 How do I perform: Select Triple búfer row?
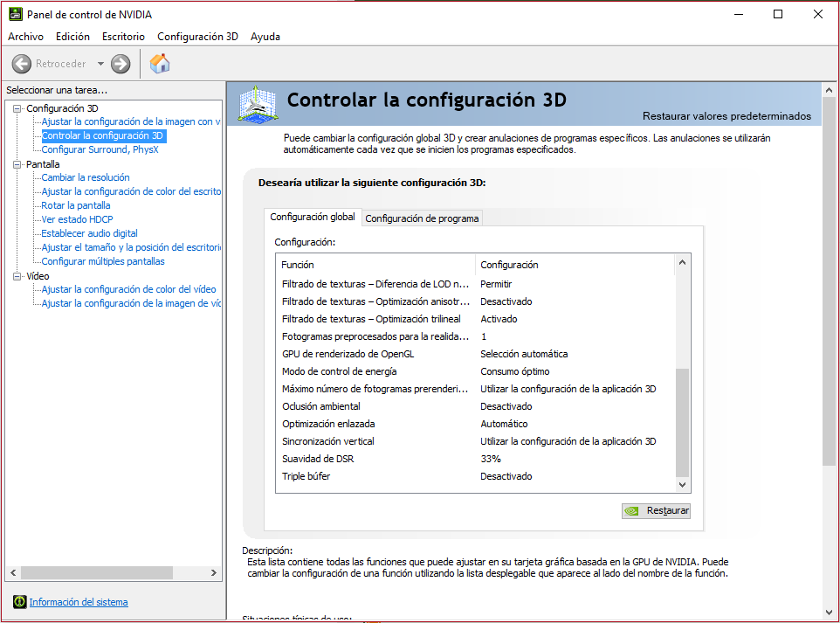click(x=475, y=476)
